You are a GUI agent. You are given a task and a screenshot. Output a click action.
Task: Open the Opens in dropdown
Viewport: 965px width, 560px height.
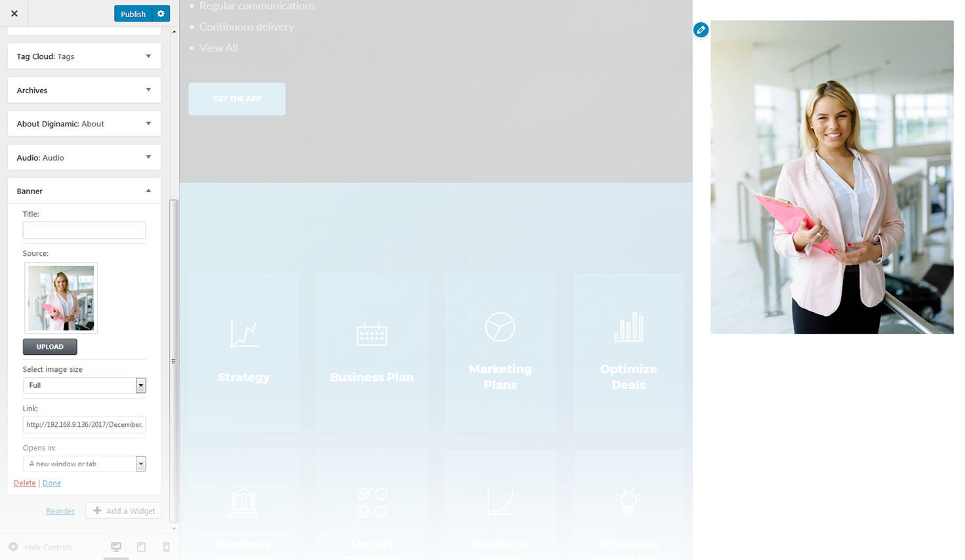tap(84, 464)
